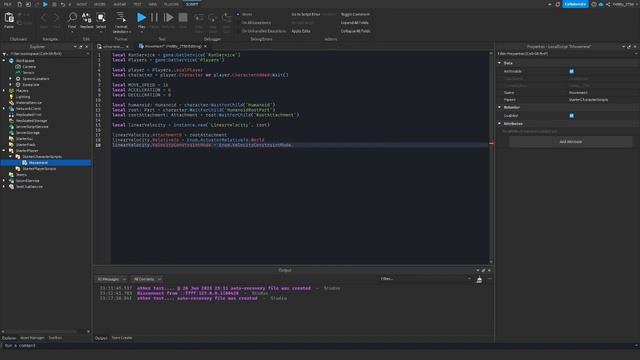Start the game with Play button
Viewport: 640px width, 360px height.
point(141,17)
